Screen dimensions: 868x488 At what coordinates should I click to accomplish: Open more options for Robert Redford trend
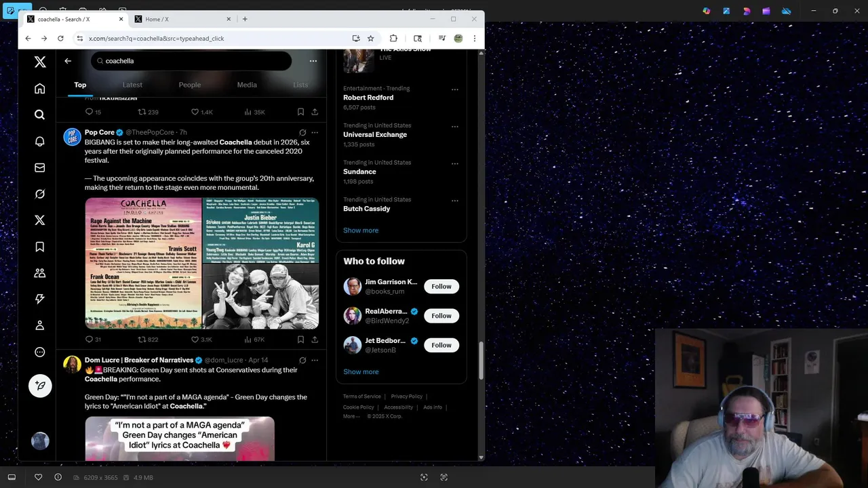pos(455,89)
